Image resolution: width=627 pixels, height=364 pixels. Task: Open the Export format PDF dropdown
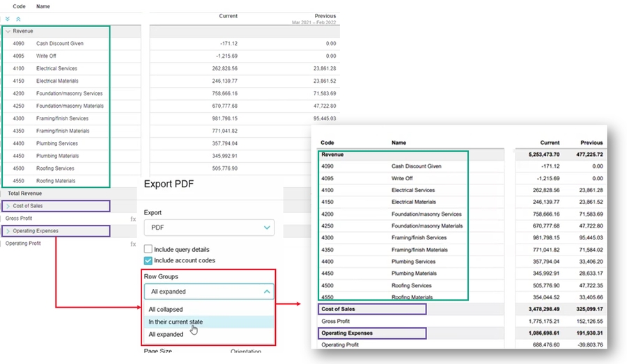pos(208,228)
